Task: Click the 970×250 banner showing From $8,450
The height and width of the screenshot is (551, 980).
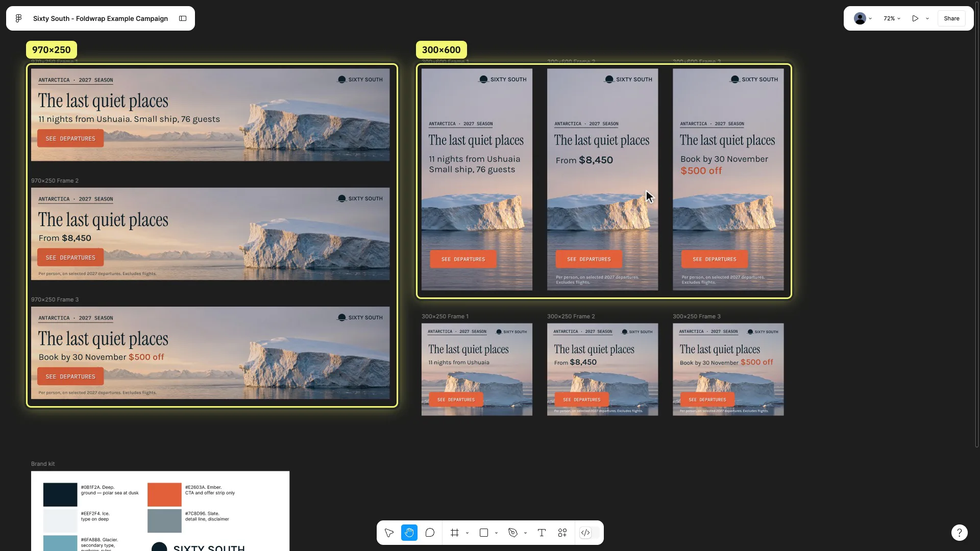Action: [210, 234]
